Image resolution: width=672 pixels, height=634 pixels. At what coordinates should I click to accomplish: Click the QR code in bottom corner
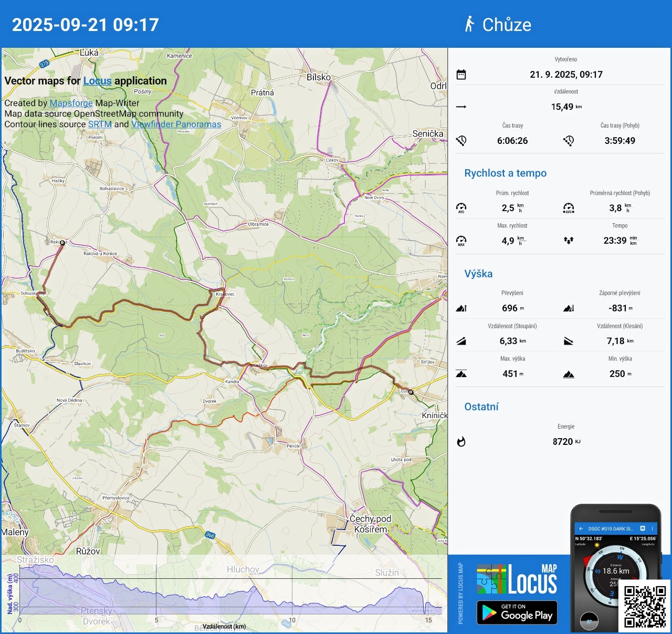(x=645, y=606)
